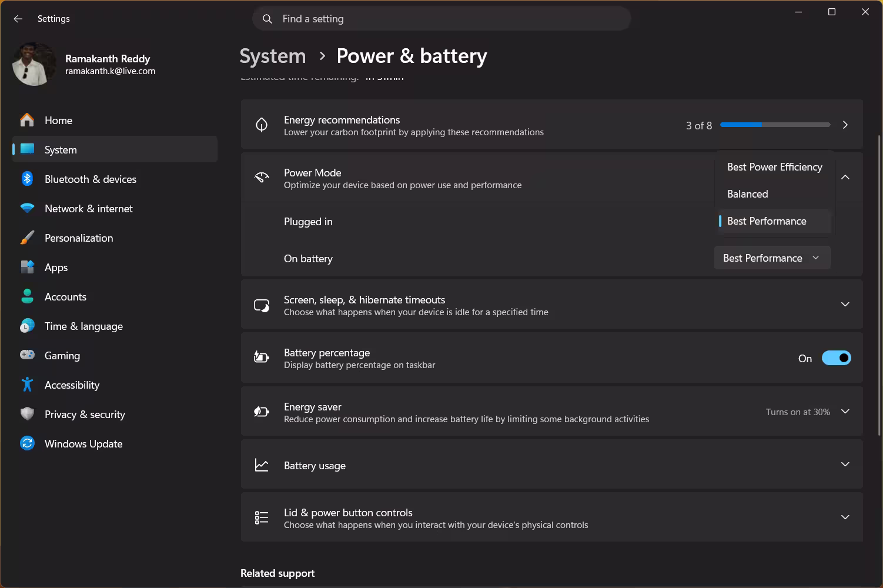Click the Accounts person icon
Screen dimensions: 883x588
[x=27, y=296]
